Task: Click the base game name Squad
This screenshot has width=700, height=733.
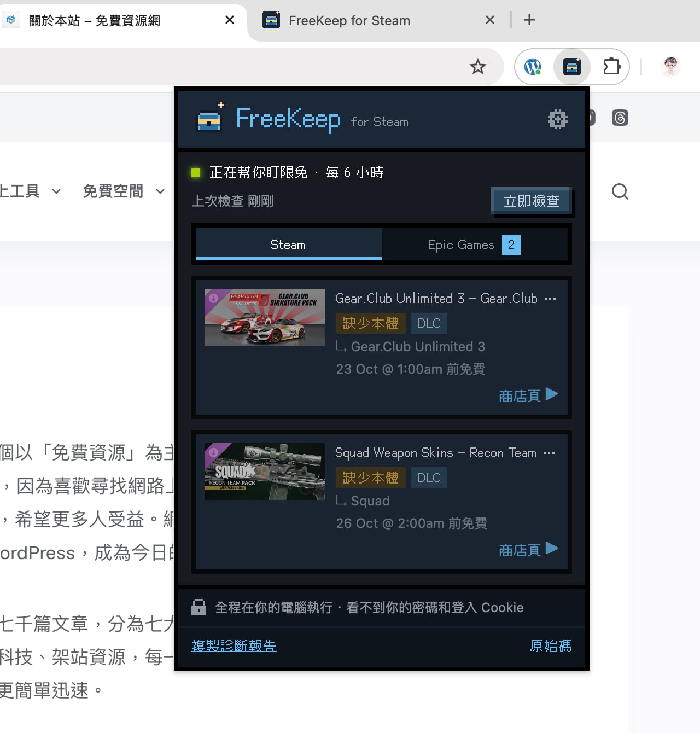Action: coord(370,501)
